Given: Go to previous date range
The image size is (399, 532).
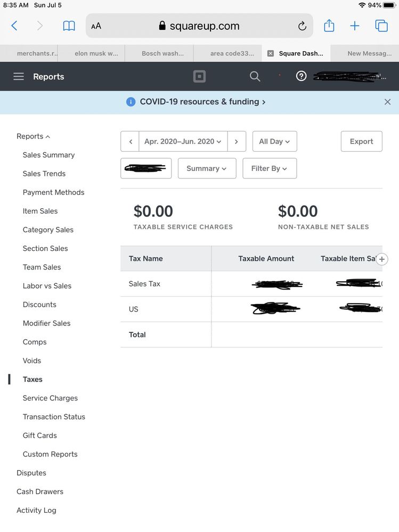Looking at the screenshot, I should pos(130,142).
